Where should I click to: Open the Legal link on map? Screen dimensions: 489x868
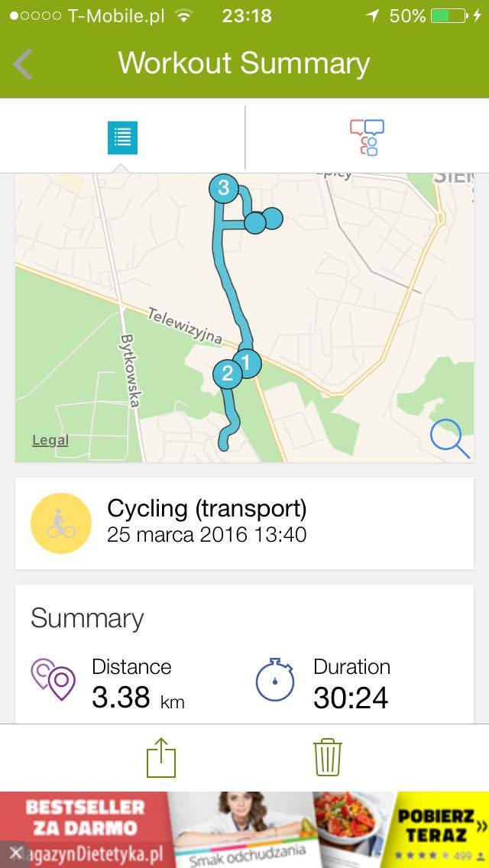click(x=50, y=440)
